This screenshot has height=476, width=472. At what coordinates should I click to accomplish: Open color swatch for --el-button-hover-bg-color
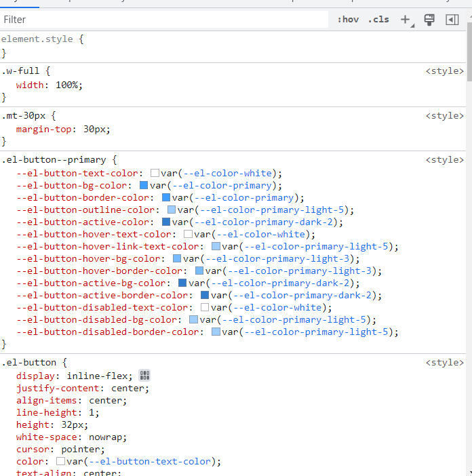177,258
